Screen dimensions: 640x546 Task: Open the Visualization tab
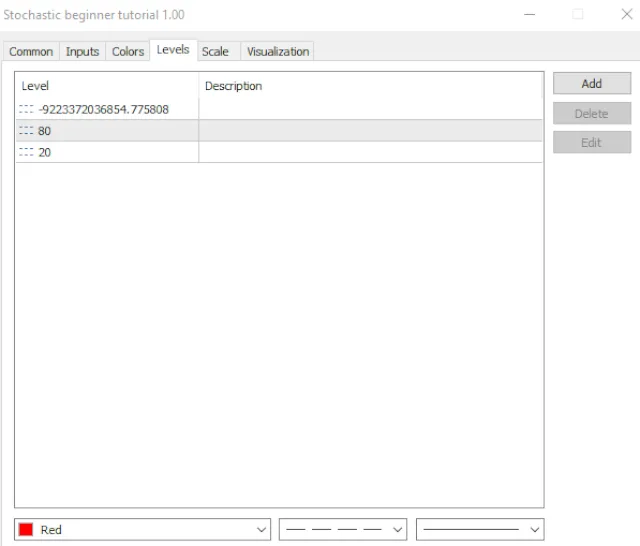pyautogui.click(x=278, y=52)
